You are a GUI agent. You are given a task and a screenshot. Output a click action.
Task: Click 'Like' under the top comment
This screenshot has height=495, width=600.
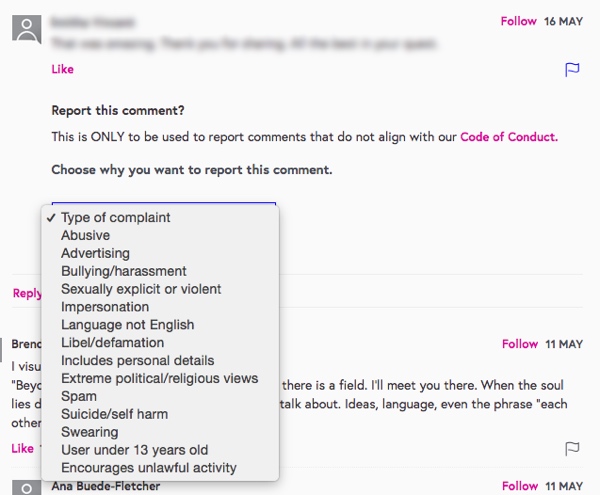(62, 70)
